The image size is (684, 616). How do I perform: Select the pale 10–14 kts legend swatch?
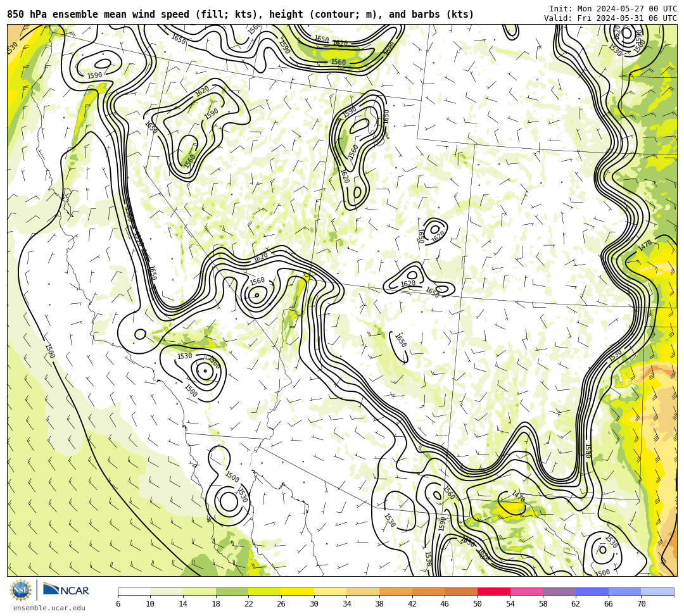167,591
